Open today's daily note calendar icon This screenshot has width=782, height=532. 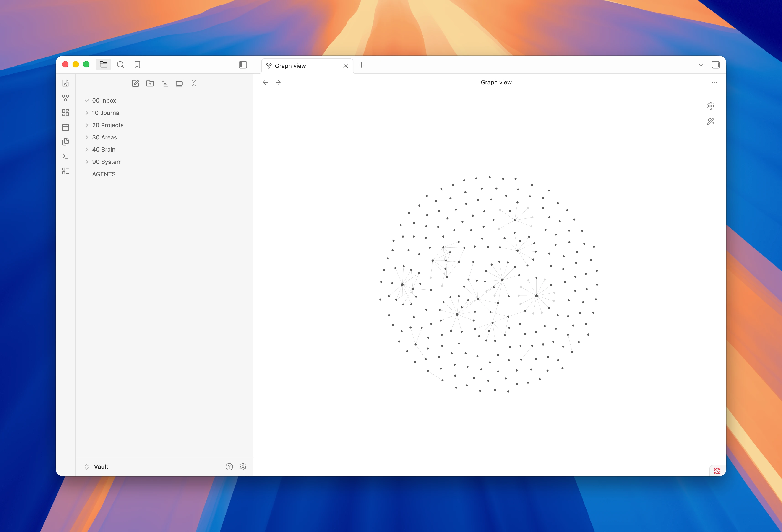point(66,127)
